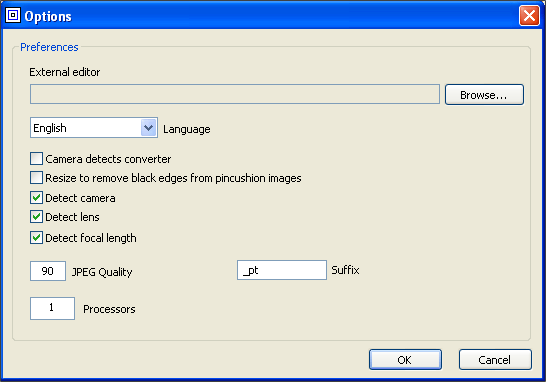Uncheck the Detect camera option
Screen dimensions: 546x382
click(x=36, y=197)
